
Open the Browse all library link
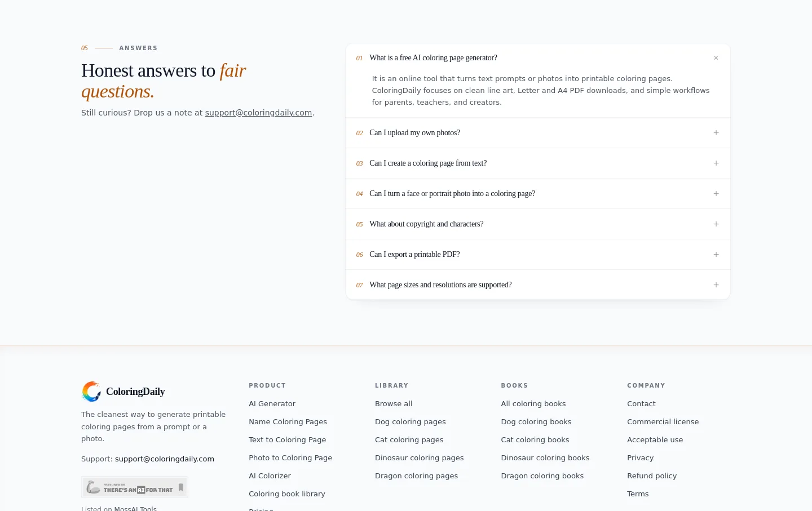pos(394,404)
